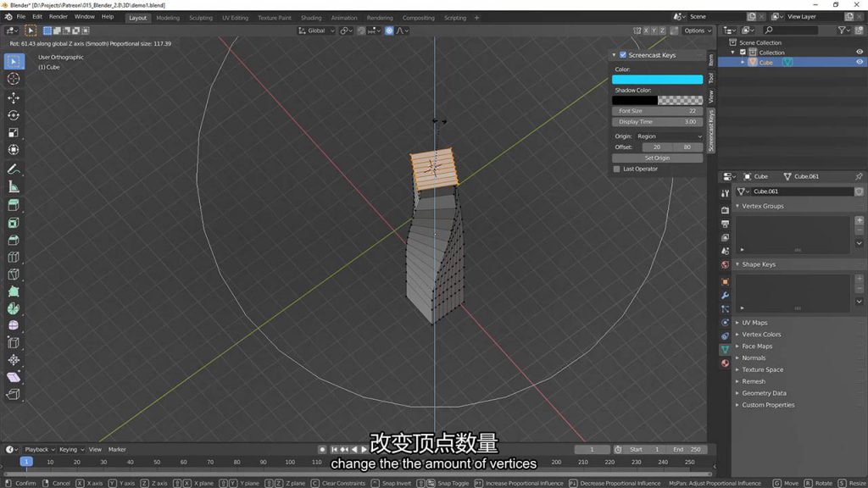Open the Render properties tab
Screen dimensions: 868x488
pyautogui.click(x=726, y=210)
